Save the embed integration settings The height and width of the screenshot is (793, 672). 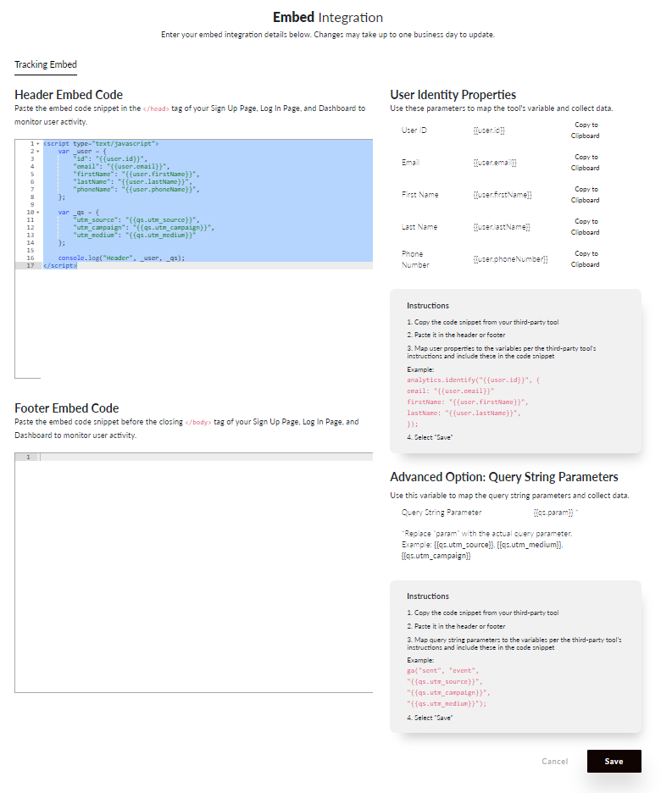tap(614, 761)
